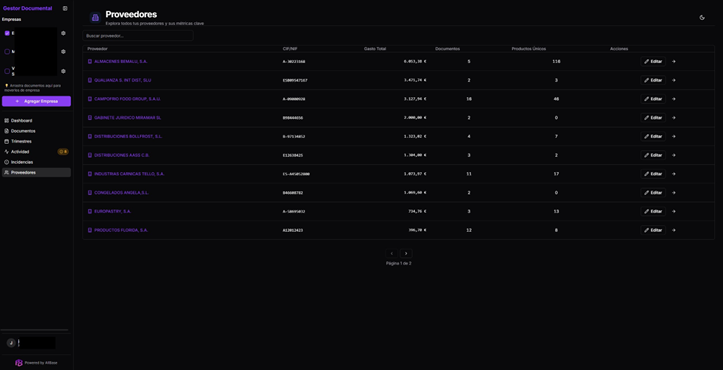Select the checked first company checkbox
The image size is (723, 370).
point(7,33)
